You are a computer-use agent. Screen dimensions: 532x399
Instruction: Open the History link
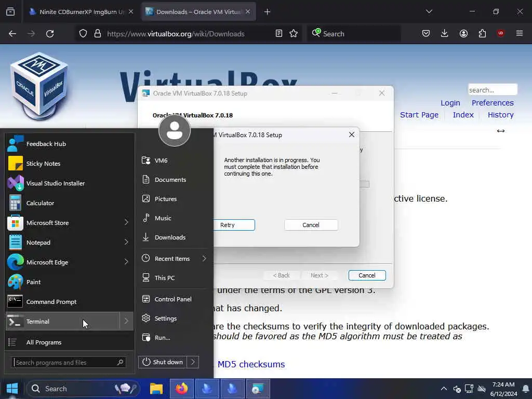click(x=500, y=115)
